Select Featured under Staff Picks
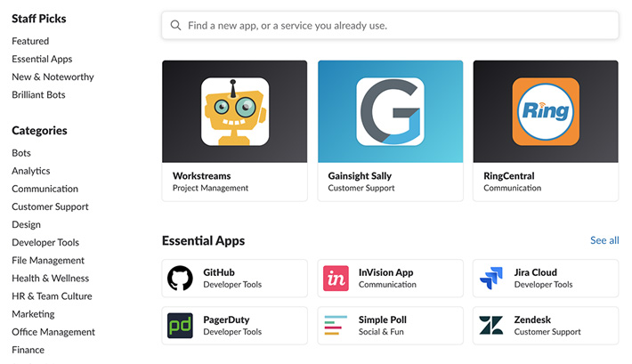 [30, 41]
